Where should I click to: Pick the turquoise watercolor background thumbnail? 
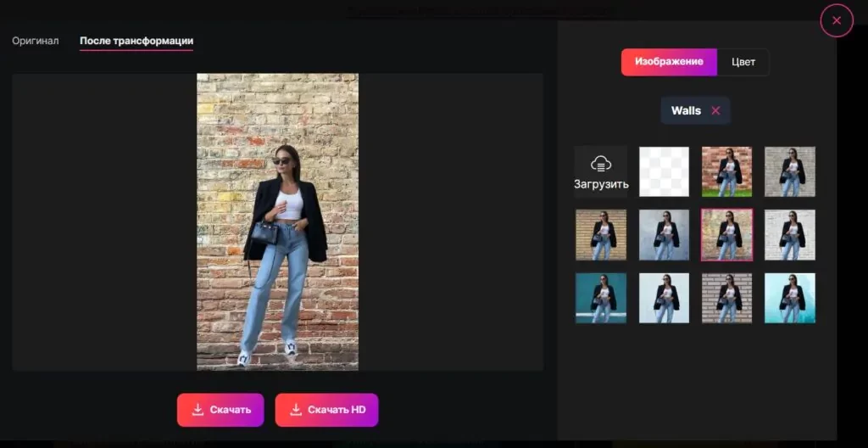tap(790, 298)
